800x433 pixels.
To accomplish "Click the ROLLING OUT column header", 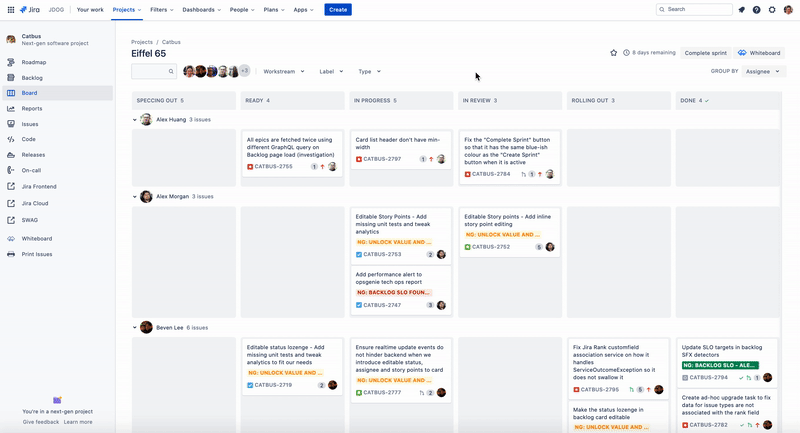I will [618, 100].
